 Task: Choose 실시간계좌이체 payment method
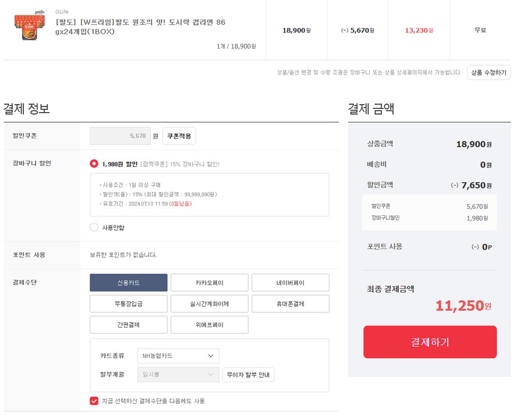pos(210,304)
